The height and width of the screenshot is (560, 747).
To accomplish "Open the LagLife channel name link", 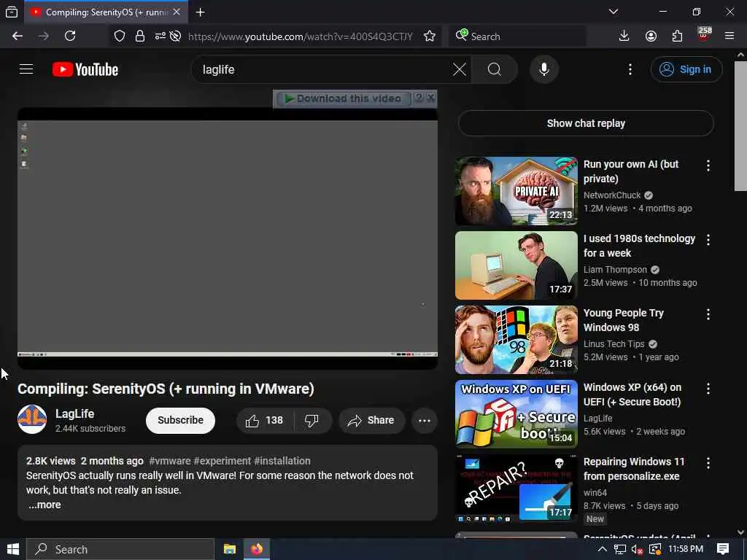I will pos(75,414).
